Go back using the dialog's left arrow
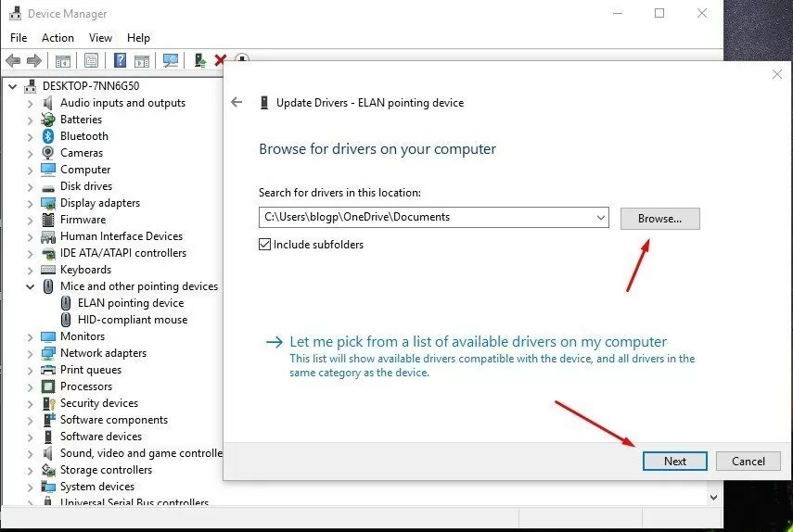Image resolution: width=793 pixels, height=532 pixels. click(x=237, y=103)
